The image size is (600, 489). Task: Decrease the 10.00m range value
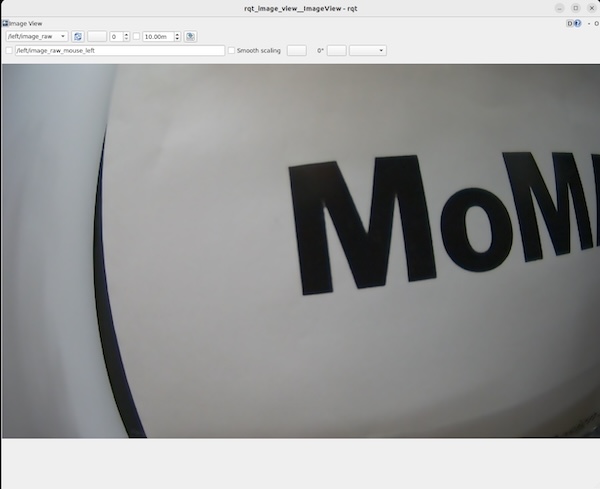coord(177,39)
